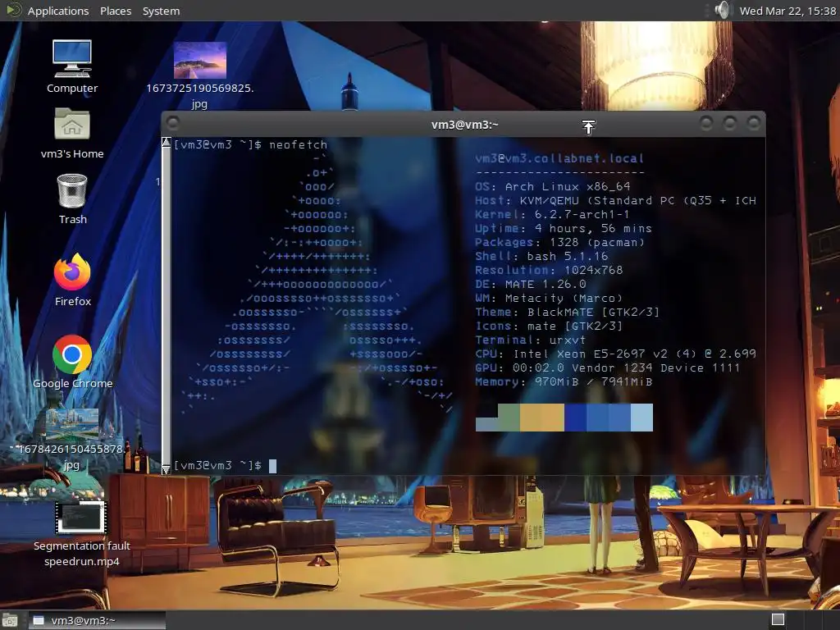Viewport: 840px width, 630px height.
Task: Click the Icons: mate [GTK2/3] line
Action: tap(549, 326)
